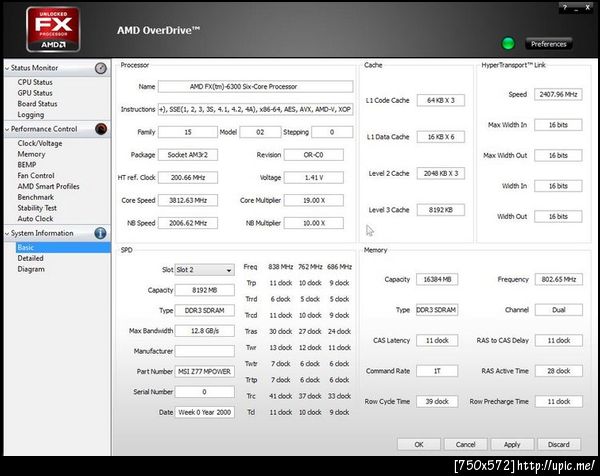Click the Command Rate 1T field
The height and width of the screenshot is (476, 600).
(x=437, y=371)
